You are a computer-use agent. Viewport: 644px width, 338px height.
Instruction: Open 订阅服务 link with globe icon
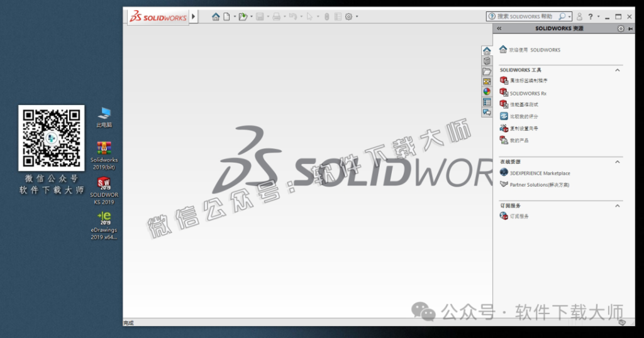click(x=519, y=216)
